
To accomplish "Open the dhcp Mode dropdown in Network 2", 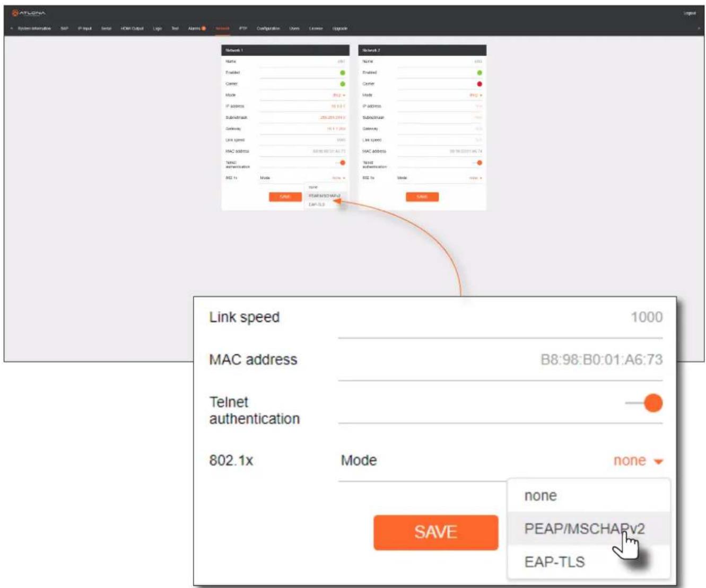I will (x=476, y=95).
